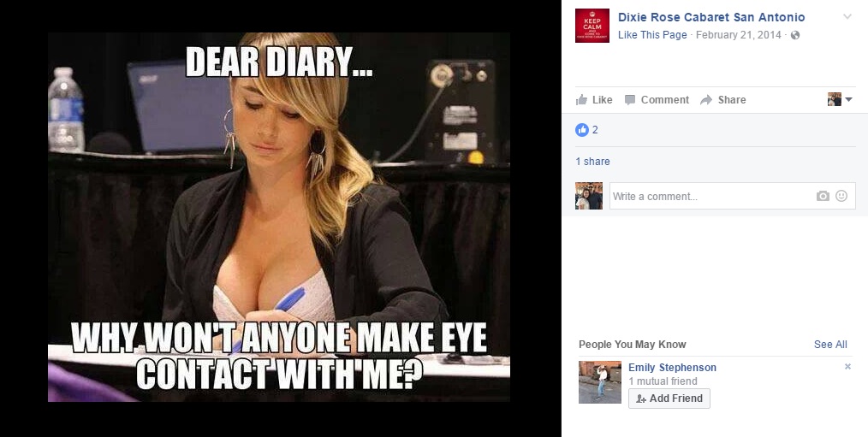Click the Add Friend button

pyautogui.click(x=669, y=399)
